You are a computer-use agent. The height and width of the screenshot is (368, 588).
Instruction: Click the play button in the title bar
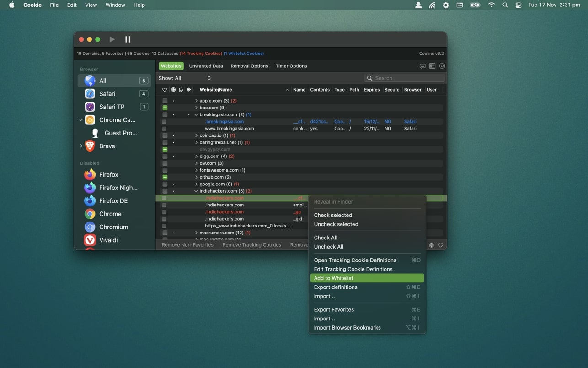112,39
